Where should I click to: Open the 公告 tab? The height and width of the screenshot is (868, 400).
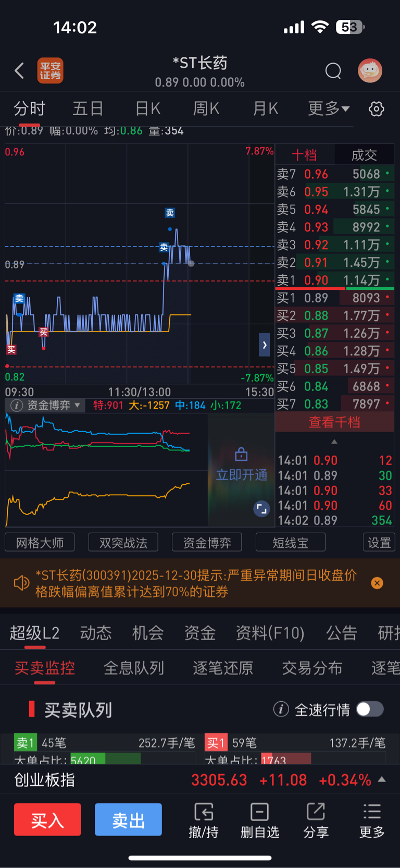pyautogui.click(x=342, y=633)
